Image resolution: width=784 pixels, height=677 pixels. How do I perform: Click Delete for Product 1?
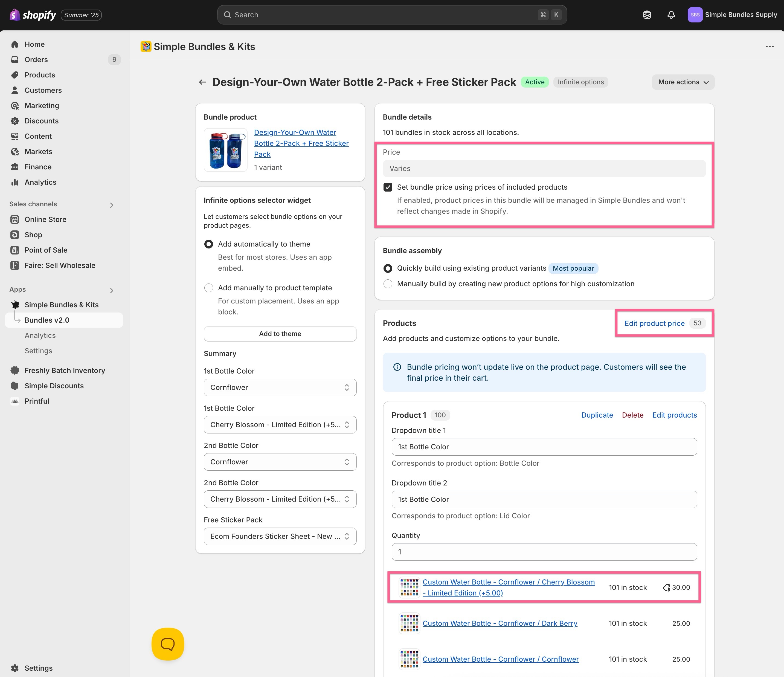tap(633, 415)
